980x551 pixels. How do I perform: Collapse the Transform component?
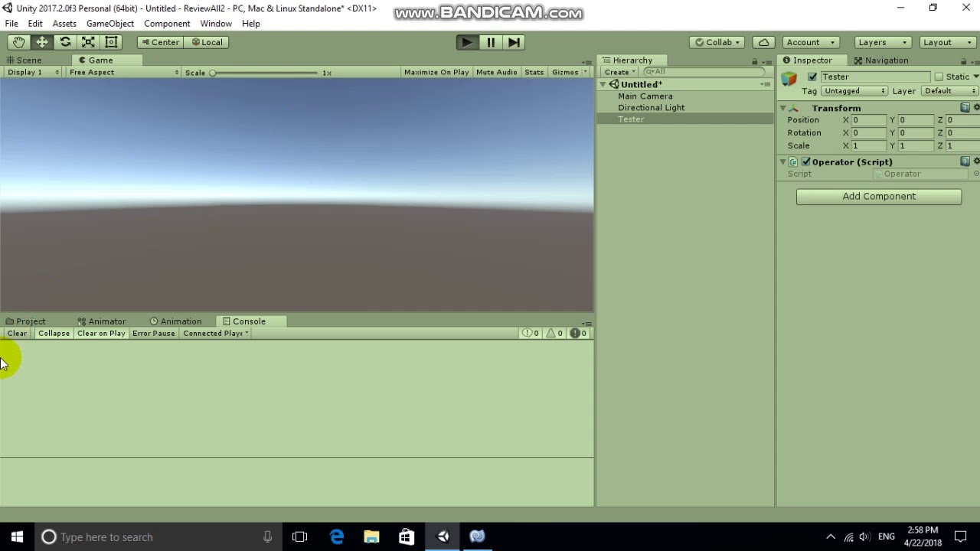tap(783, 108)
